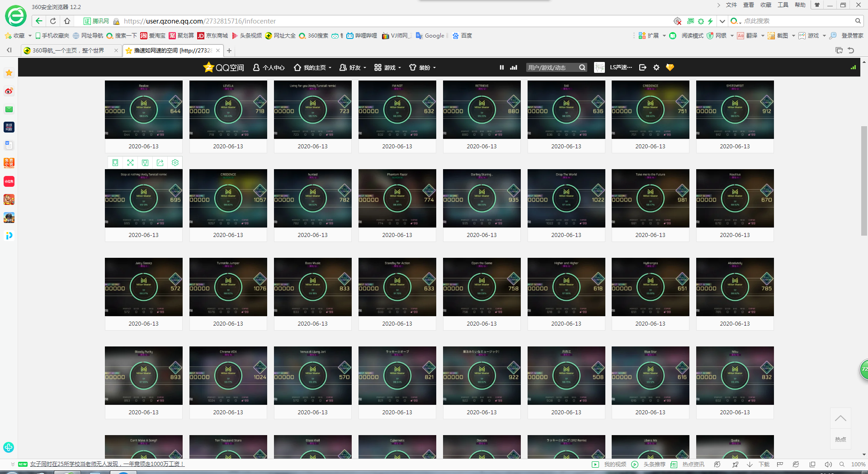Open the 帮助 menu
The height and width of the screenshot is (474, 868).
click(800, 5)
